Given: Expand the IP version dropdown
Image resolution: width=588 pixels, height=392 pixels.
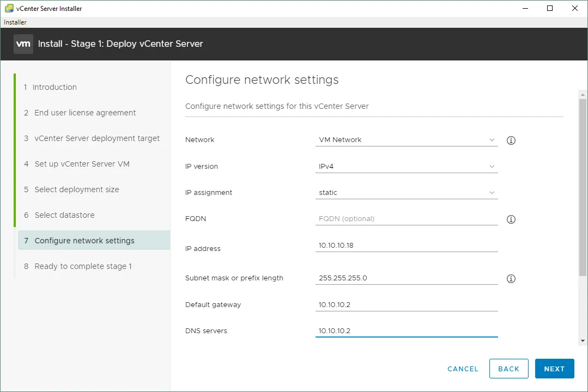Looking at the screenshot, I should [x=407, y=167].
